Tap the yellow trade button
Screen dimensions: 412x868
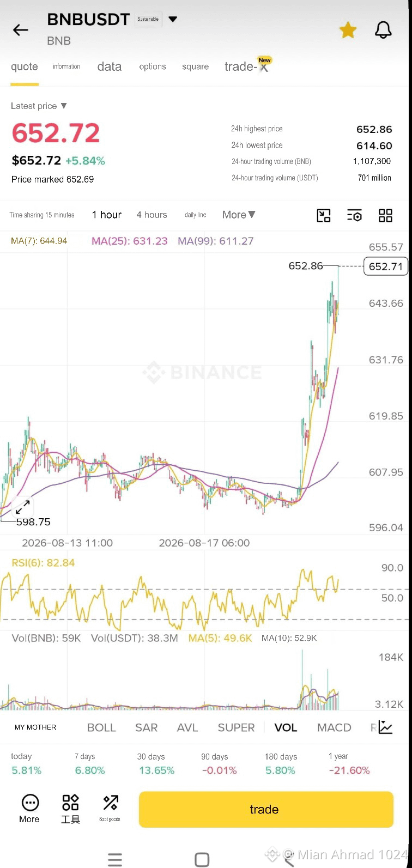(266, 810)
